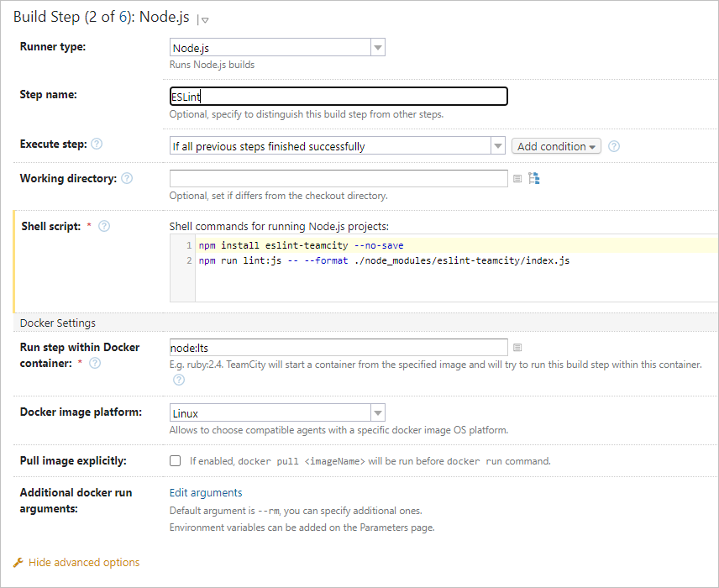Click the help icon next to Execute step
The height and width of the screenshot is (588, 719).
97,144
